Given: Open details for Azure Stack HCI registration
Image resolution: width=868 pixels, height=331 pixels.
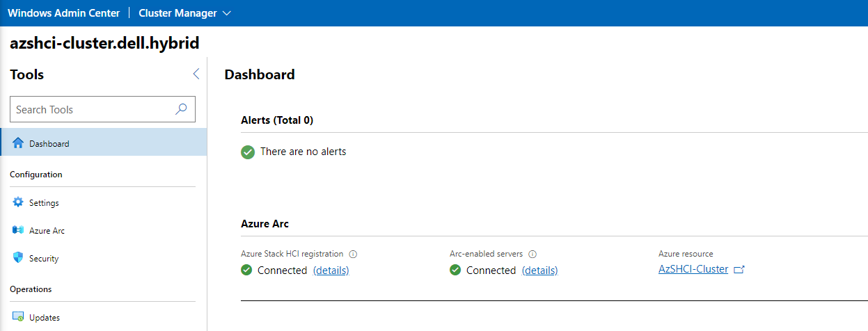Looking at the screenshot, I should click(x=331, y=271).
